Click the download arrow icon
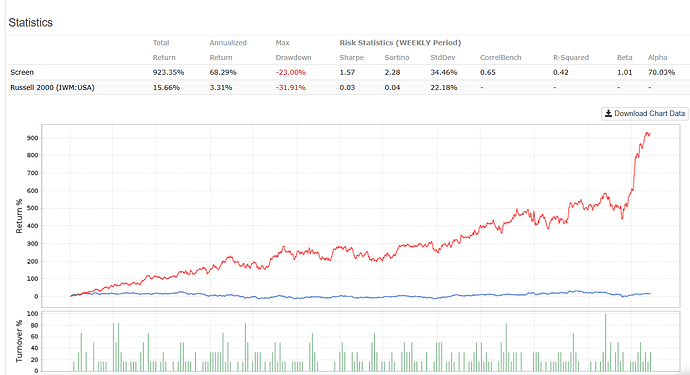Image resolution: width=690 pixels, height=375 pixels. tap(608, 114)
